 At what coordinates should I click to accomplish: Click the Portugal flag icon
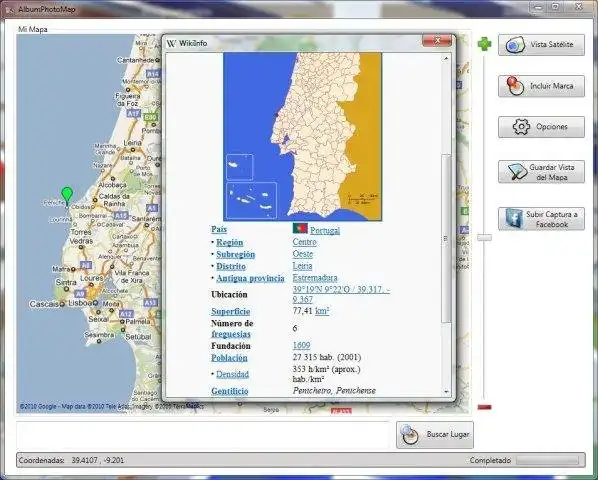coord(300,228)
